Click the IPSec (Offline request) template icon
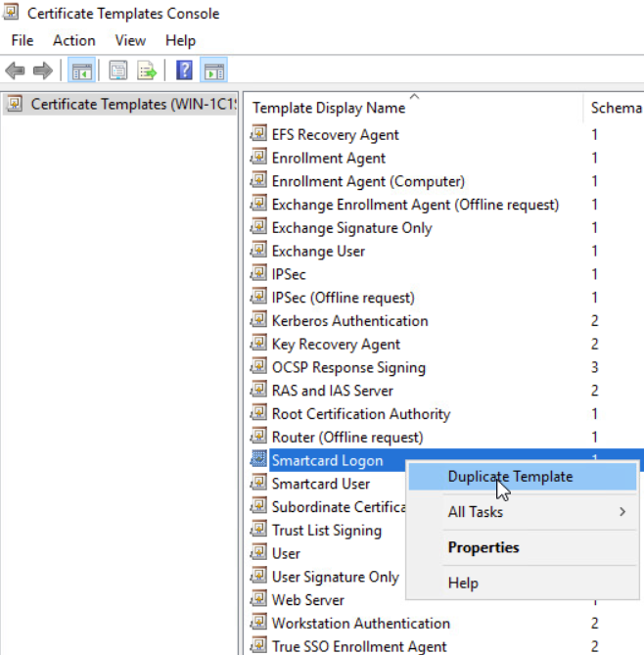644x655 pixels. click(x=259, y=297)
